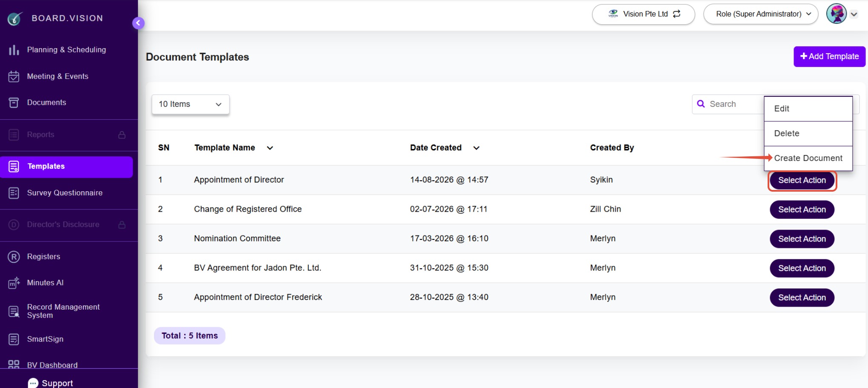
Task: Click Nomination Committee template name
Action: (x=237, y=239)
